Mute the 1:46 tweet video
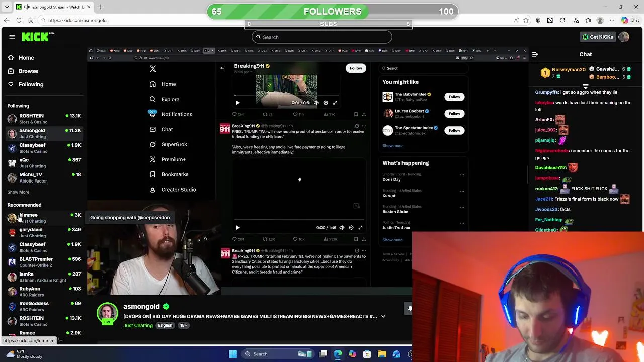 (342, 228)
